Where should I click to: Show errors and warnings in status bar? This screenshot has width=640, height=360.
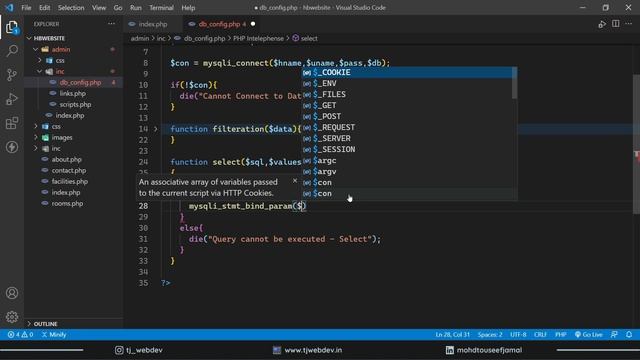[20, 335]
